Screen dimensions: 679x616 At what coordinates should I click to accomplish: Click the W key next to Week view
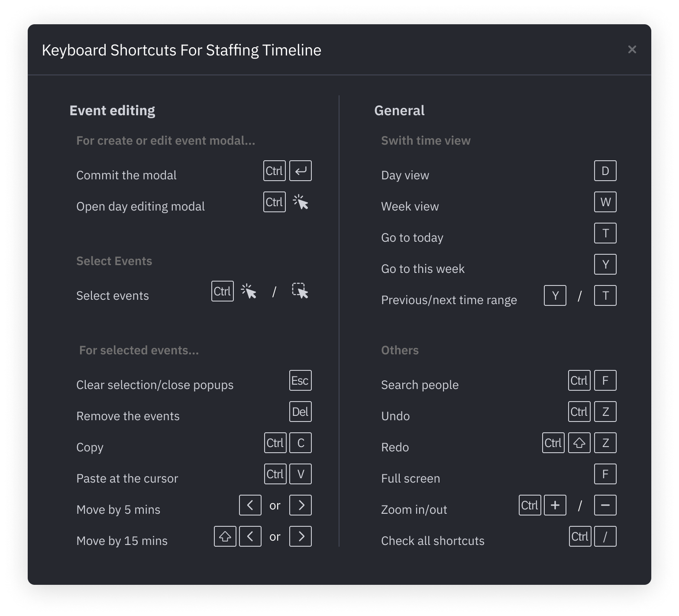pyautogui.click(x=605, y=202)
